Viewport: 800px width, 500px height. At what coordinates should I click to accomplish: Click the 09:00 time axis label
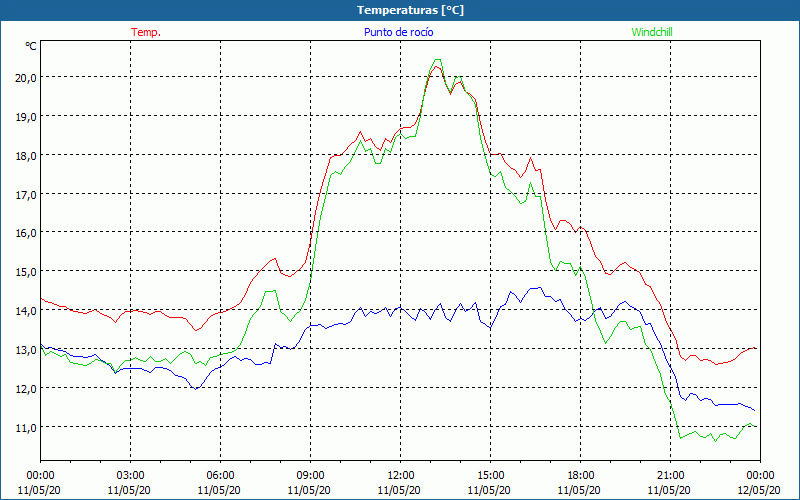pyautogui.click(x=310, y=476)
